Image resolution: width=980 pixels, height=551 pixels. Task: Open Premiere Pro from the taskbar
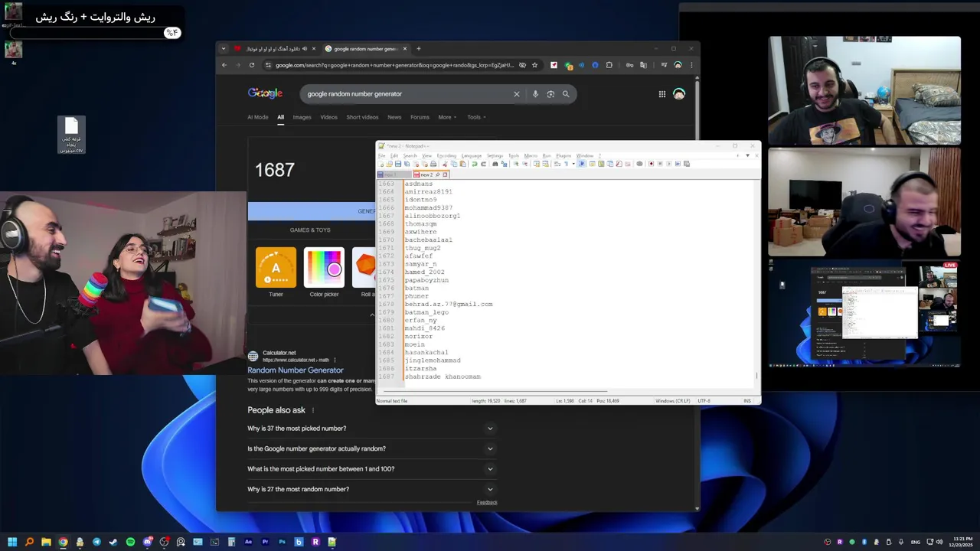coord(265,542)
